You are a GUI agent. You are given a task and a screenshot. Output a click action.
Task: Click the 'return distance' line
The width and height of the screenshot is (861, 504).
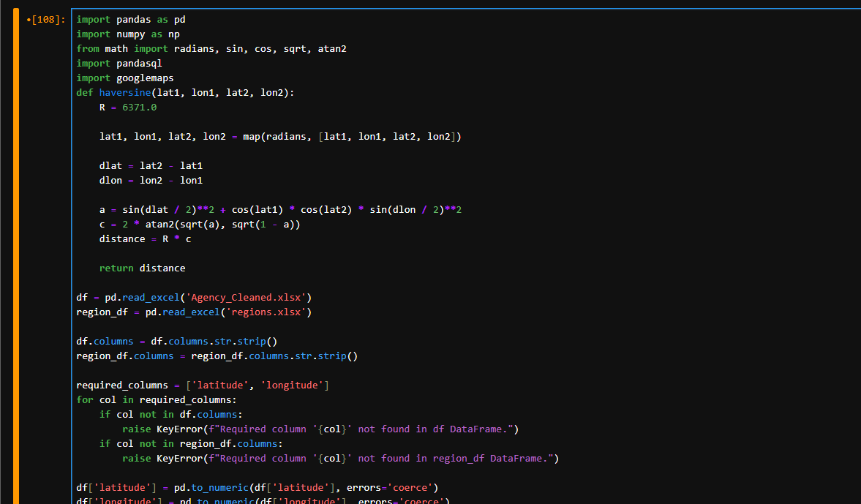tap(142, 268)
